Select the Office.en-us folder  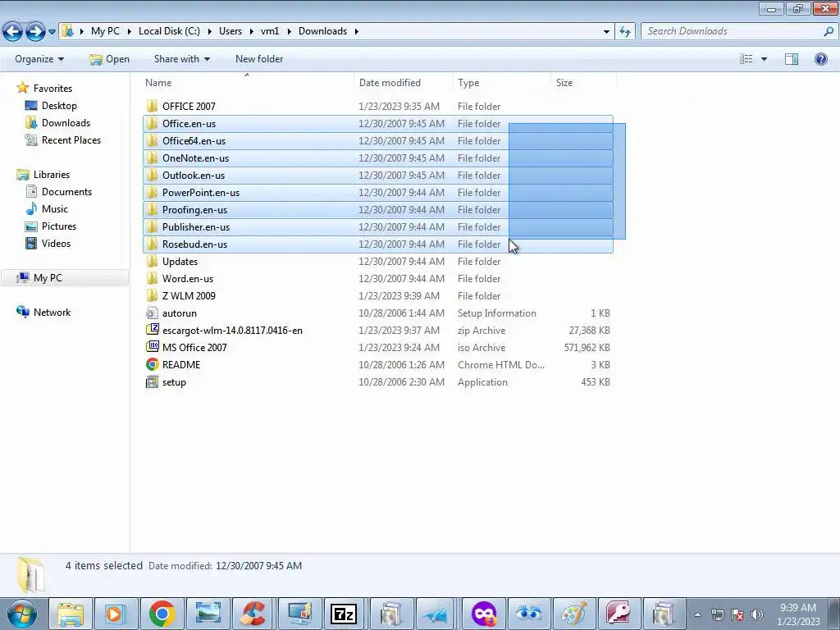377,124
